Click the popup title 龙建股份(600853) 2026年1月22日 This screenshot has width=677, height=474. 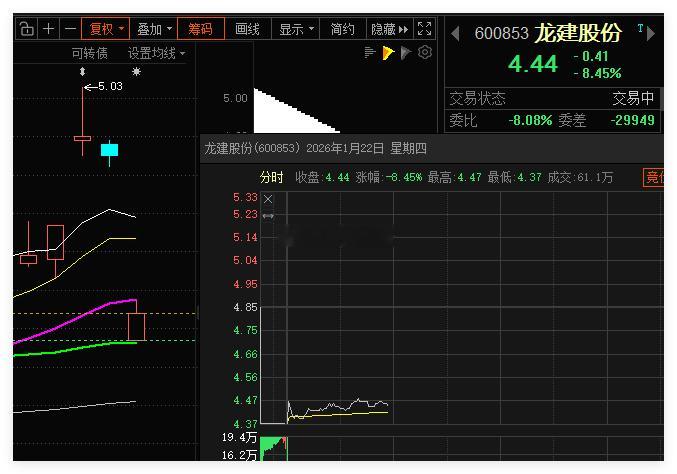click(315, 149)
